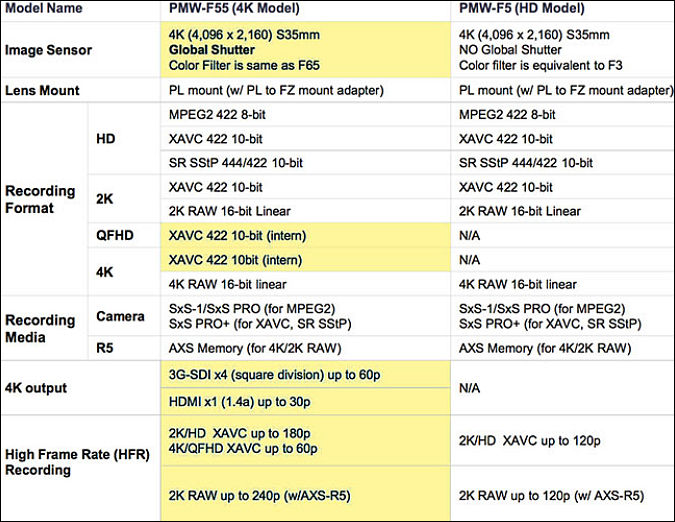675x522 pixels.
Task: Click 'SxS PRO+ (for XAVC, SR SStP)' under PMW-F55
Action: [260, 324]
